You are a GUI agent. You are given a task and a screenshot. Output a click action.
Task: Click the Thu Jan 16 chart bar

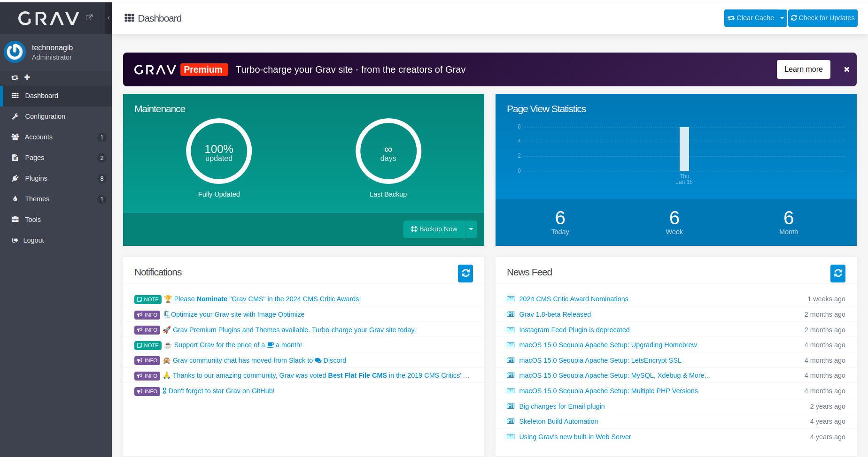[684, 149]
